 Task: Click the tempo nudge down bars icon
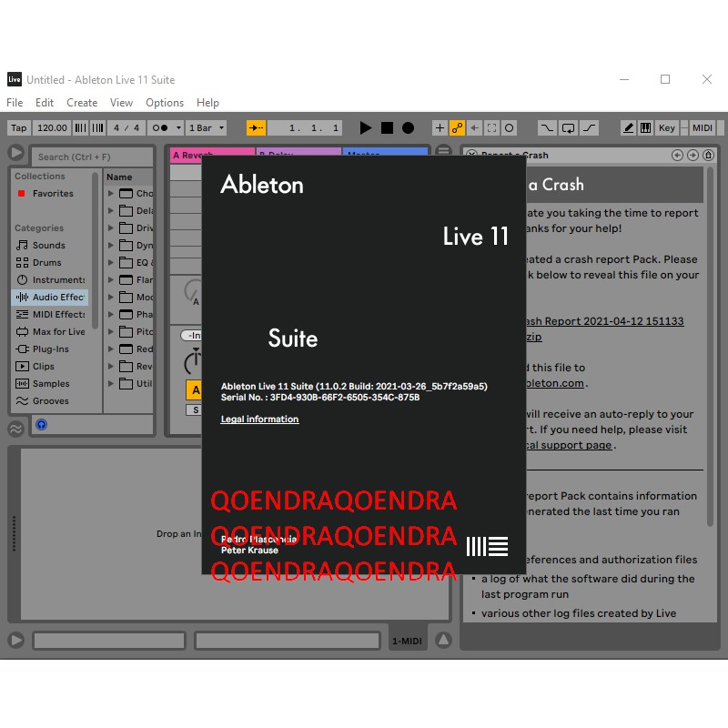pos(80,127)
